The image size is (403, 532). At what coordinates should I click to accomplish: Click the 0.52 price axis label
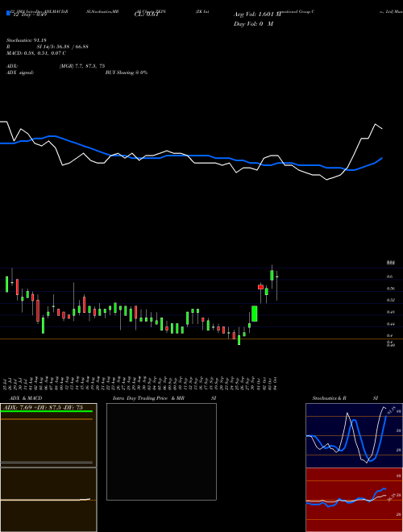(x=391, y=300)
